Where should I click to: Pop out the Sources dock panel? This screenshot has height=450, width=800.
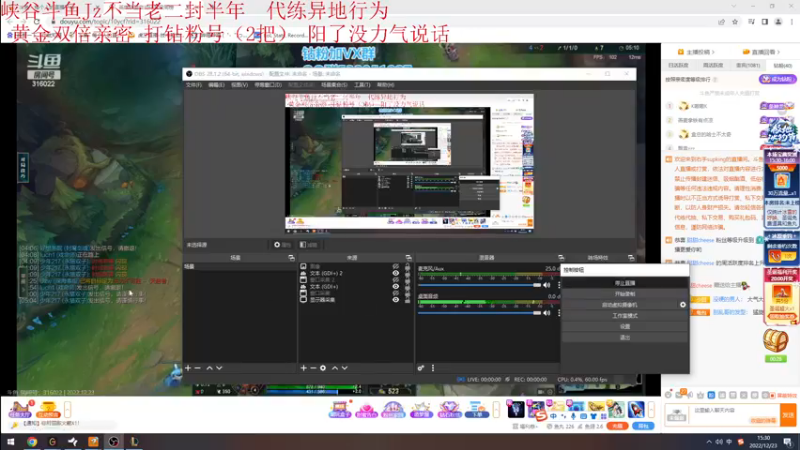[x=408, y=258]
